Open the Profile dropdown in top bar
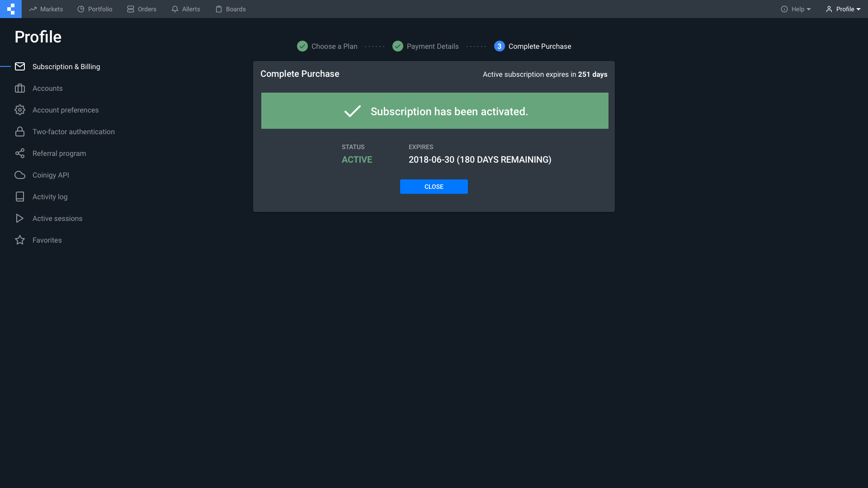This screenshot has width=868, height=488. pos(843,9)
